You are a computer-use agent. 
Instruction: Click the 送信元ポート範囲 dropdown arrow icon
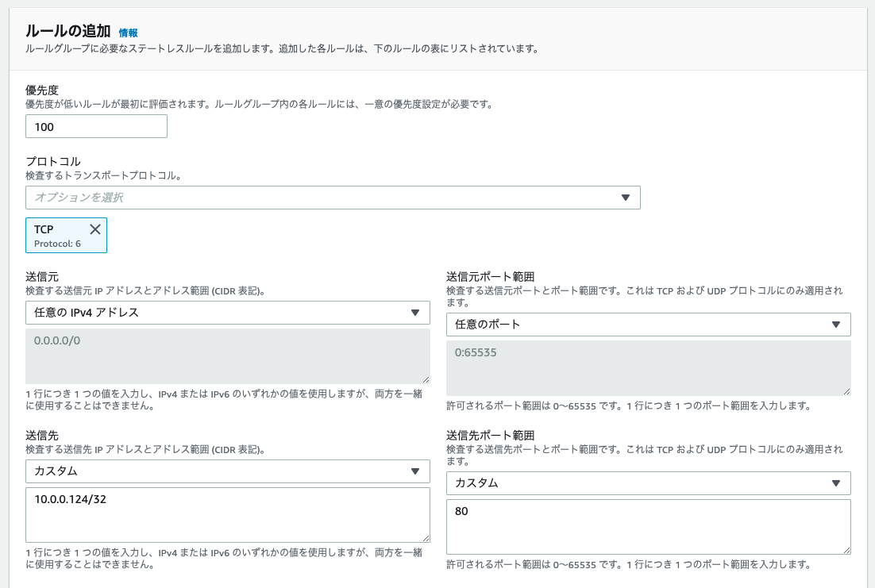(x=838, y=325)
